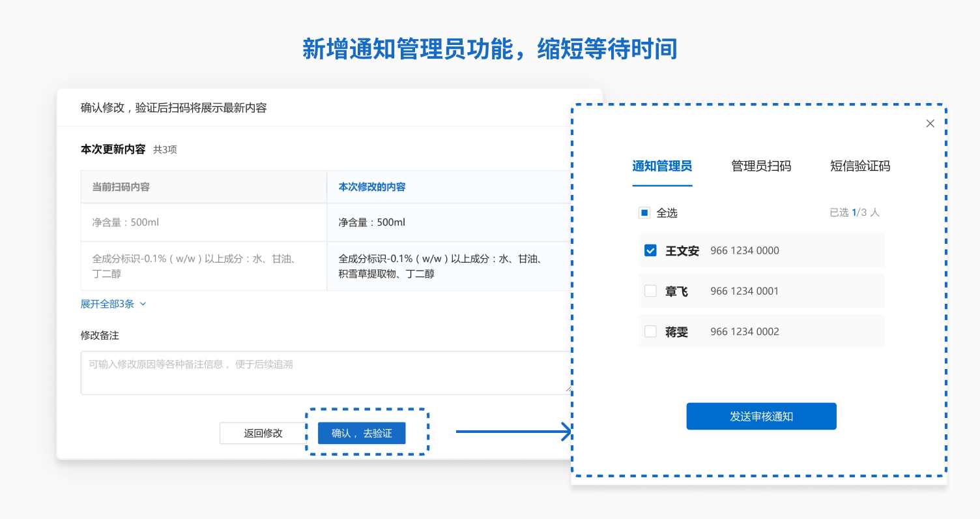Switch to the 管理员扫码 tab
This screenshot has height=519, width=980.
pyautogui.click(x=760, y=166)
